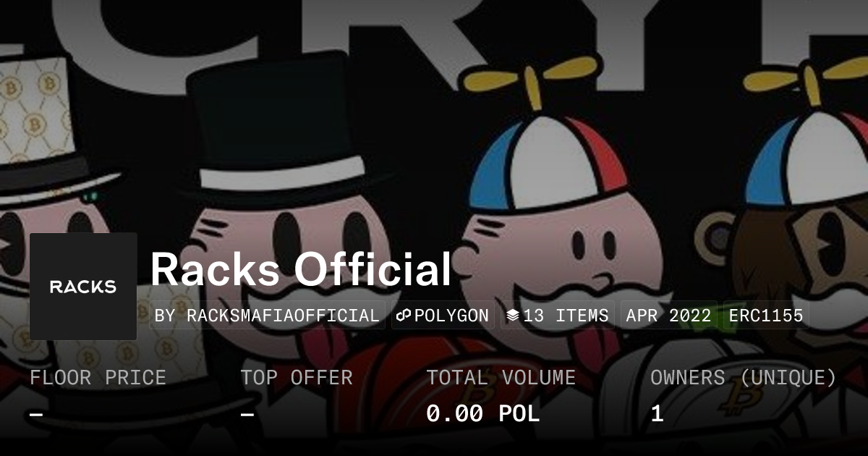Open the BY RACKSMAFIAOFFICIAL creator badge

tap(267, 316)
